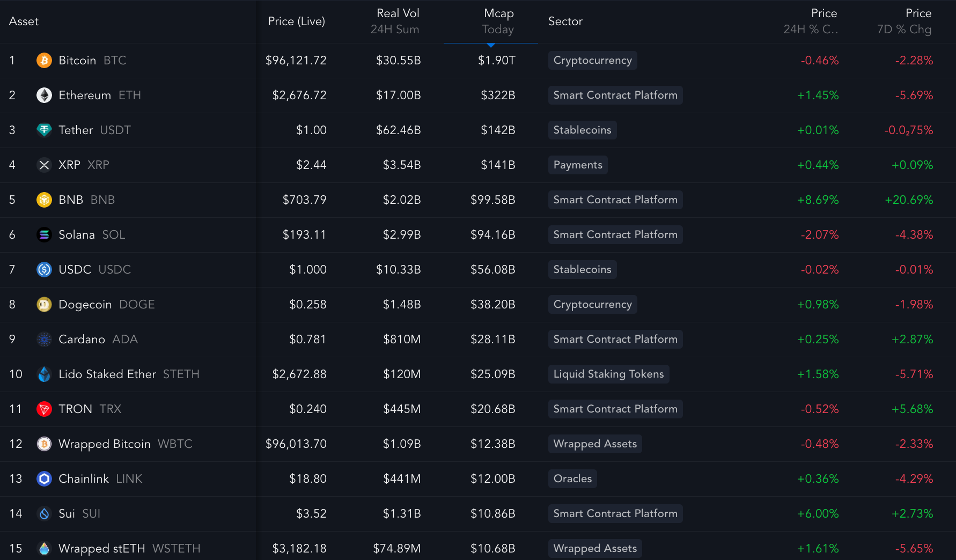Sort by Price 7D % Chg header
The image size is (956, 560).
904,21
